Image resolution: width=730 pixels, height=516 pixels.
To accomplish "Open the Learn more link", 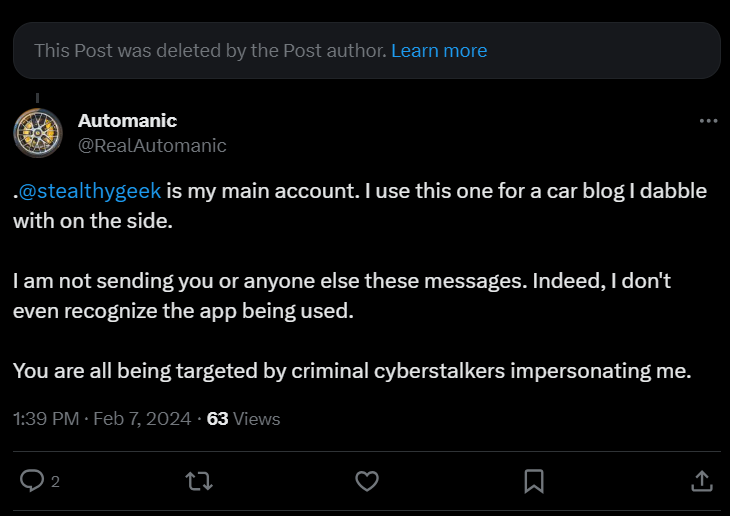I will pyautogui.click(x=439, y=51).
